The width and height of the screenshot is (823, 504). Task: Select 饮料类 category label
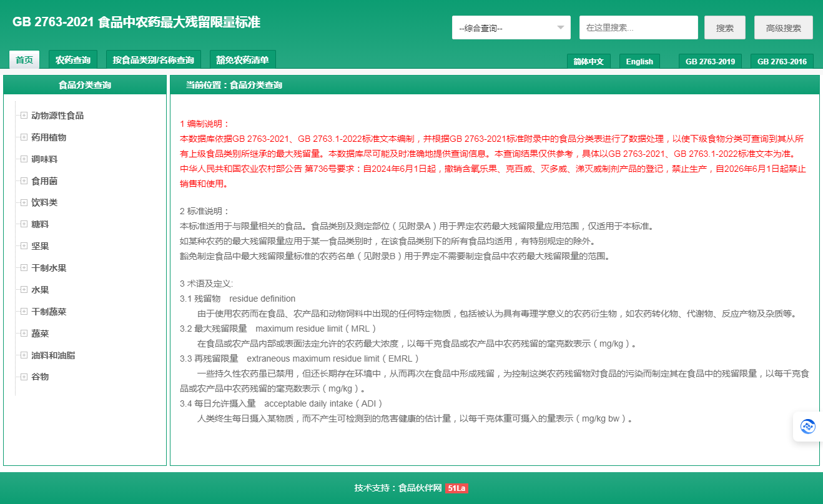(x=44, y=202)
